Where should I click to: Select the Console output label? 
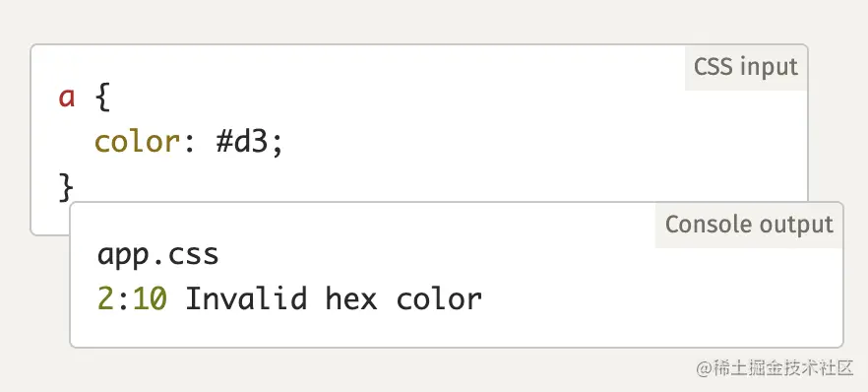tap(749, 225)
